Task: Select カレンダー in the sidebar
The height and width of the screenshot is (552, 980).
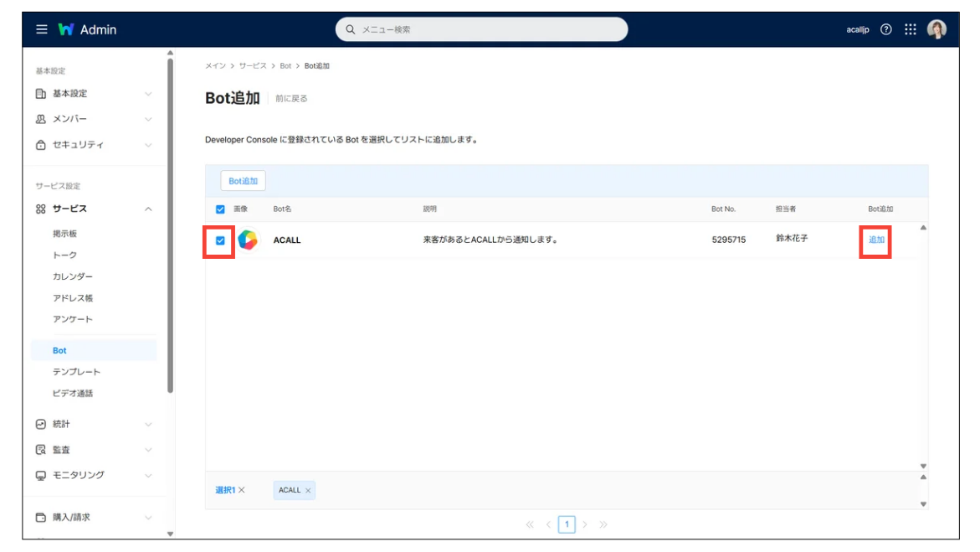Action: click(73, 276)
